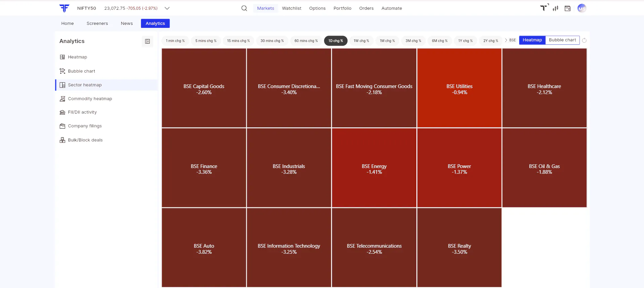644x288 pixels.
Task: Switch to the Analytics tab
Action: pos(155,24)
